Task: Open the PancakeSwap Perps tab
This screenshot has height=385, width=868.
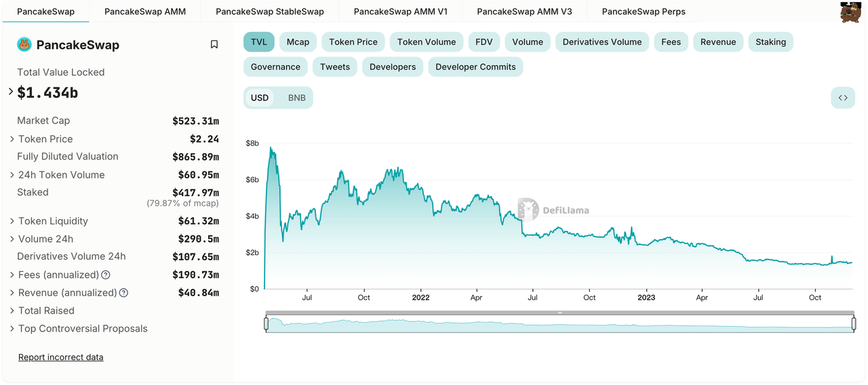Action: click(643, 12)
